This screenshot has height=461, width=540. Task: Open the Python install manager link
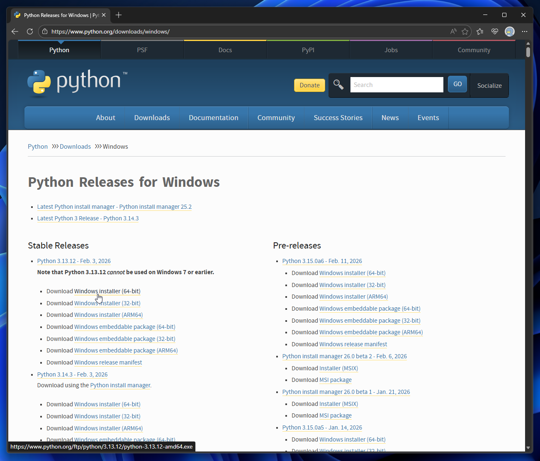click(x=120, y=385)
